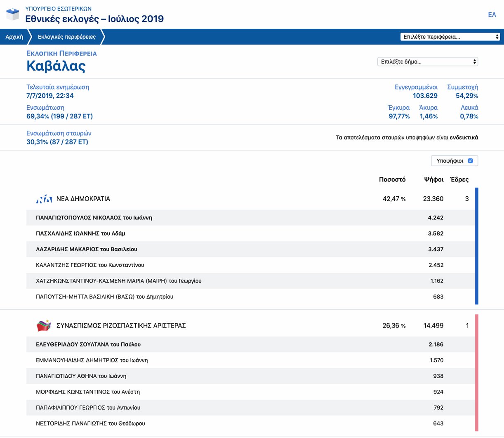Click the registered voters value 103.629
The width and height of the screenshot is (504, 438).
pos(425,96)
